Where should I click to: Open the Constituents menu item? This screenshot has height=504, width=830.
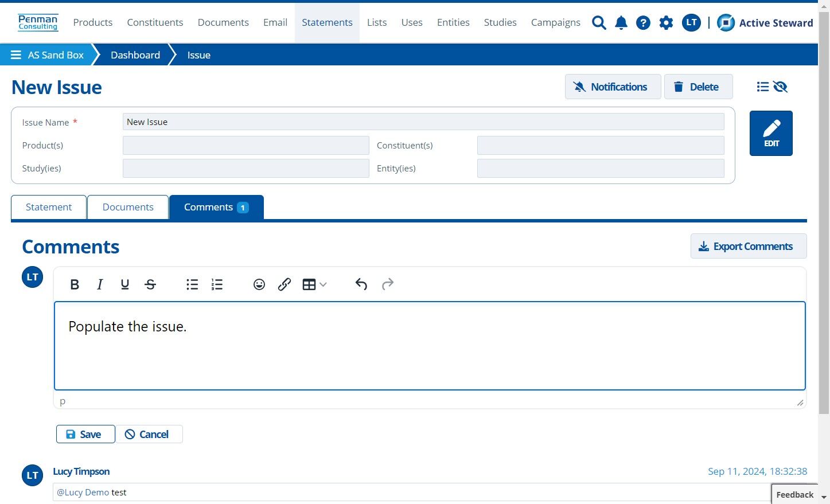click(155, 22)
